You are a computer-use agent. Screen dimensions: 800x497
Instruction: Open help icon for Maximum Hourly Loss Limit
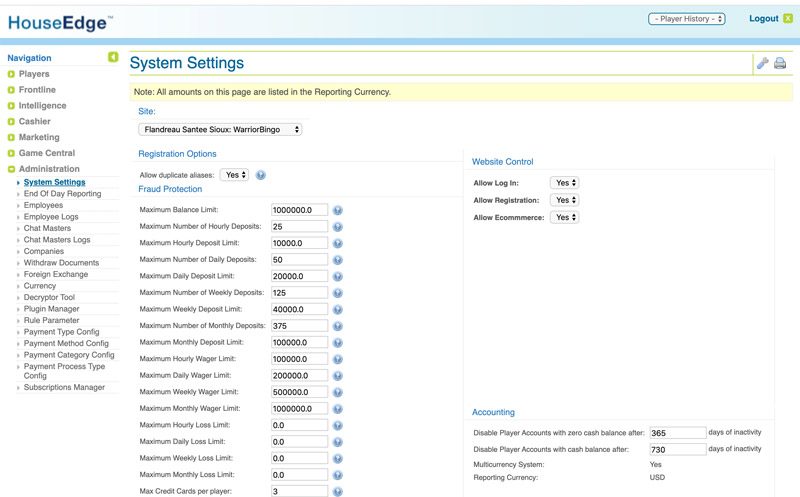click(x=337, y=425)
